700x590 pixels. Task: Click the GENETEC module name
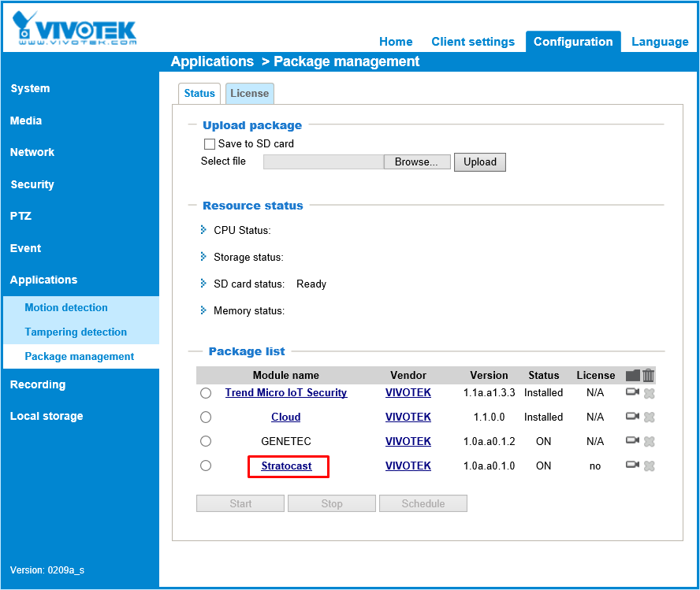(286, 441)
